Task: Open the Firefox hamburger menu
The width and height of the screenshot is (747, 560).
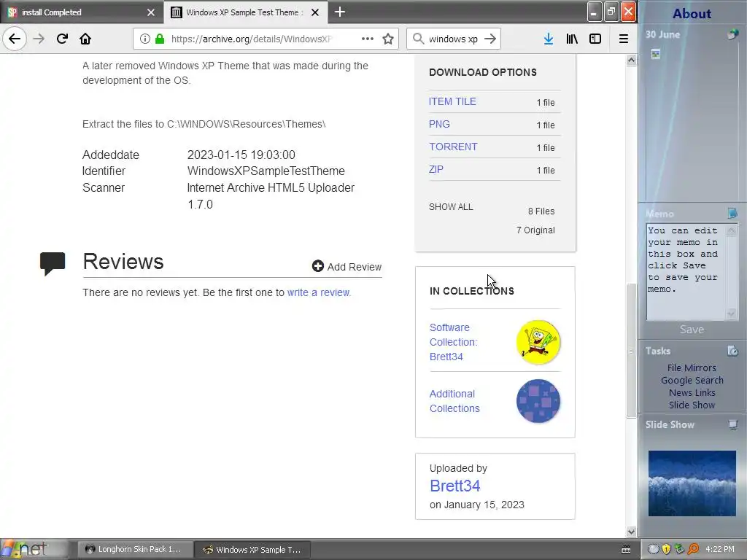Action: pos(623,39)
